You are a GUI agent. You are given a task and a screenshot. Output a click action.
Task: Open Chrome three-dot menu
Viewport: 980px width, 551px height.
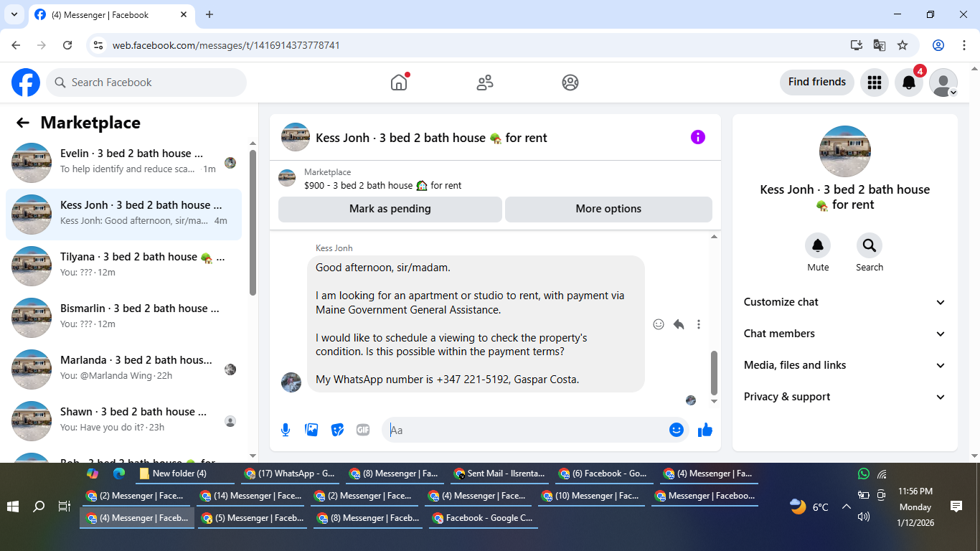964,45
